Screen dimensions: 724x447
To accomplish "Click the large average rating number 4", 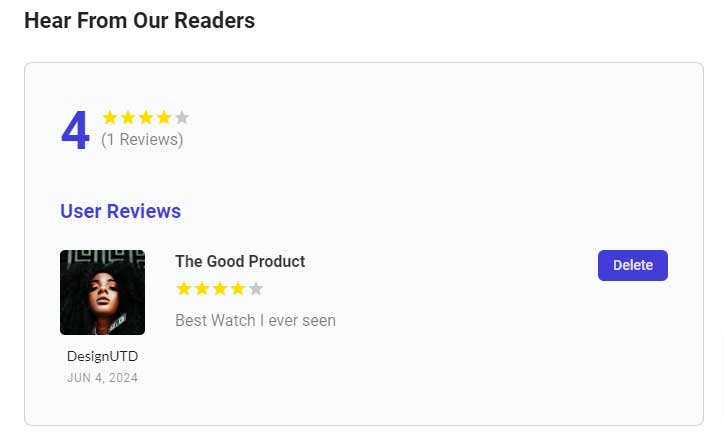I will point(75,131).
